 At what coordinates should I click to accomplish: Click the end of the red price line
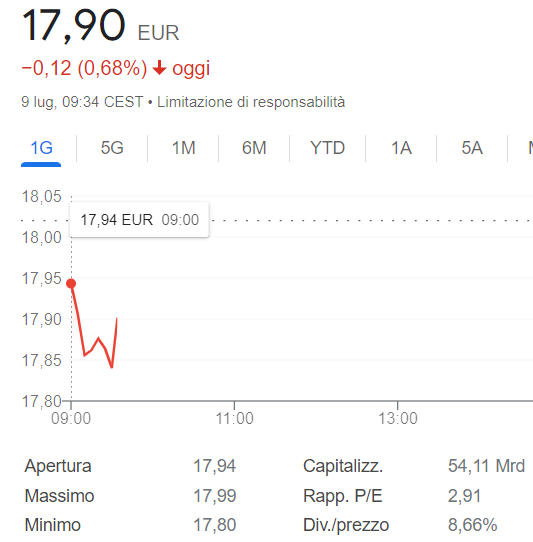coord(117,318)
